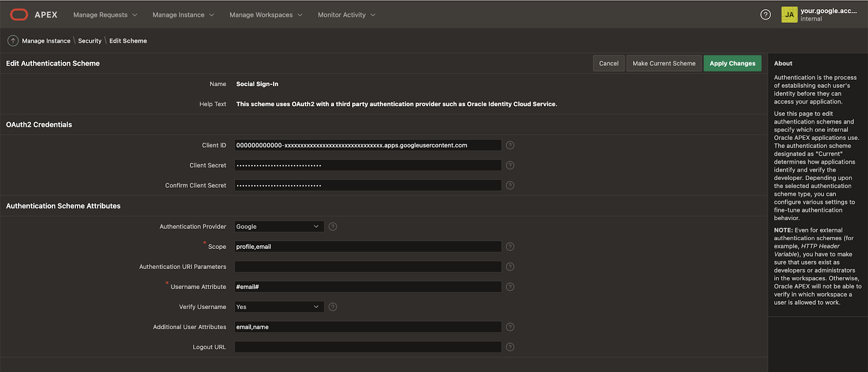
Task: Click the Cancel button
Action: pos(609,63)
